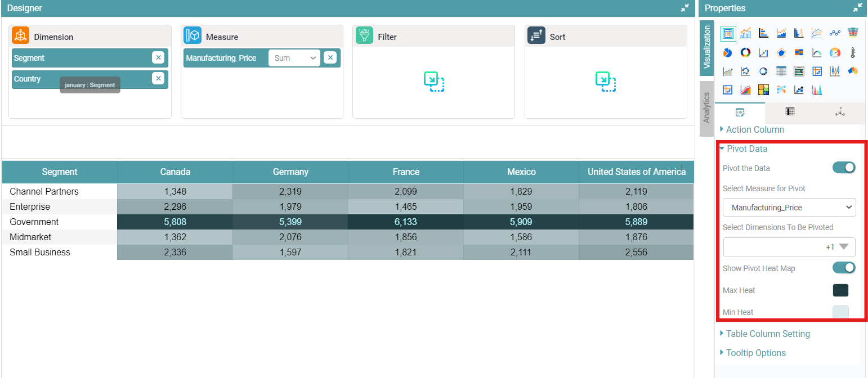This screenshot has height=378, width=868.
Task: Remove Manufacturing_Price from Measure
Action: coord(330,58)
